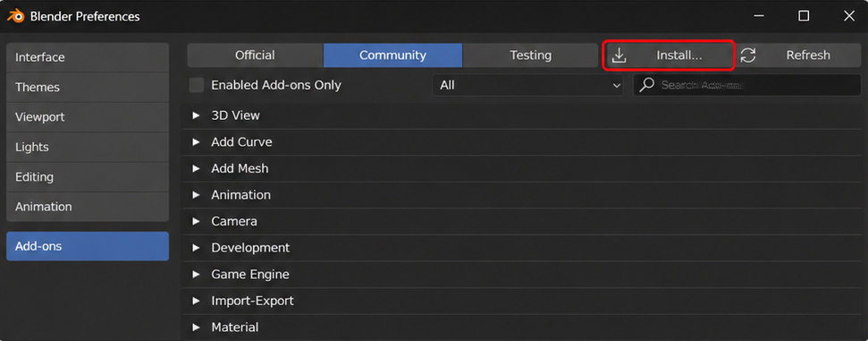Expand the Development category
868x341 pixels.
tap(196, 247)
